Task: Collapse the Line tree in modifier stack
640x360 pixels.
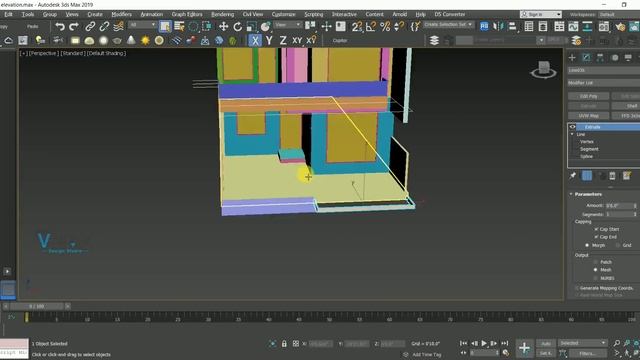Action: pyautogui.click(x=572, y=134)
